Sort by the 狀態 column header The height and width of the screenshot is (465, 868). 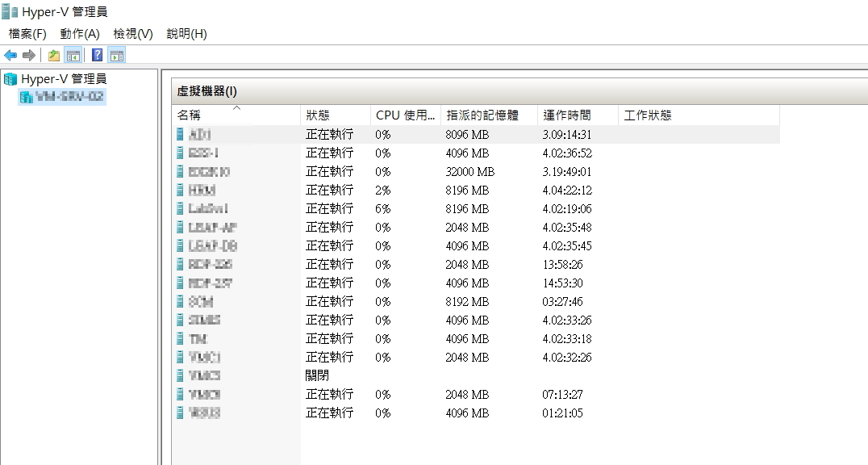tap(336, 115)
